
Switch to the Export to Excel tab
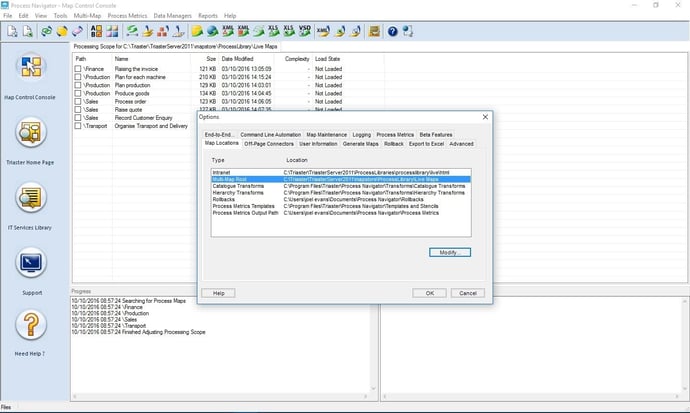click(426, 144)
